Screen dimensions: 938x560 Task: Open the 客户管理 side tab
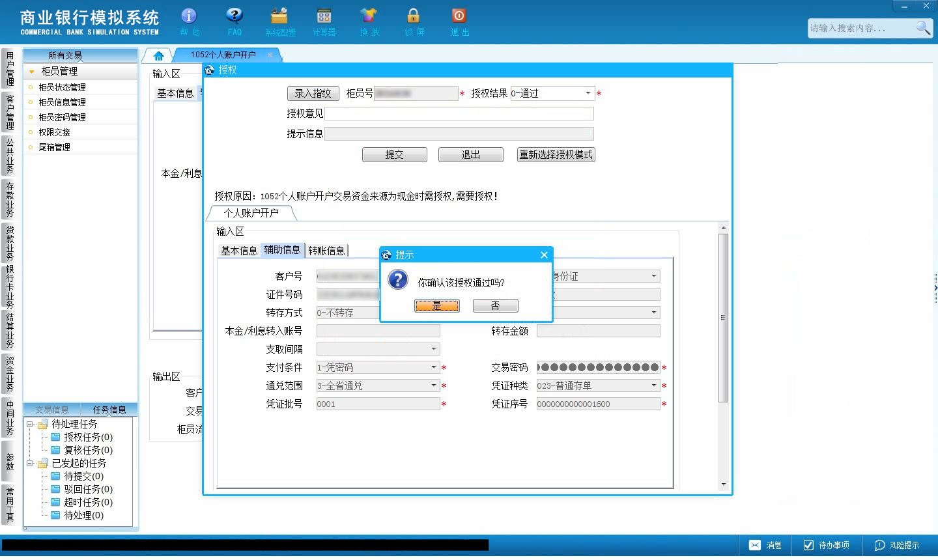[x=10, y=112]
